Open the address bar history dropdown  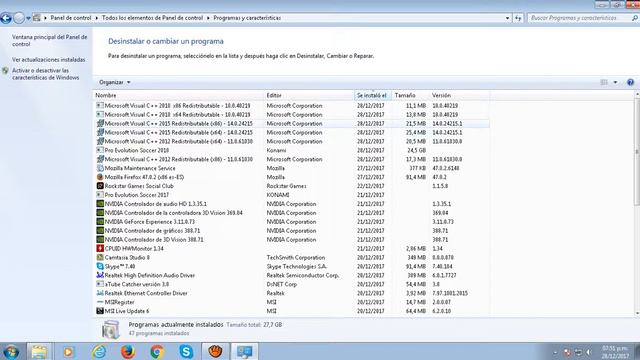click(507, 18)
